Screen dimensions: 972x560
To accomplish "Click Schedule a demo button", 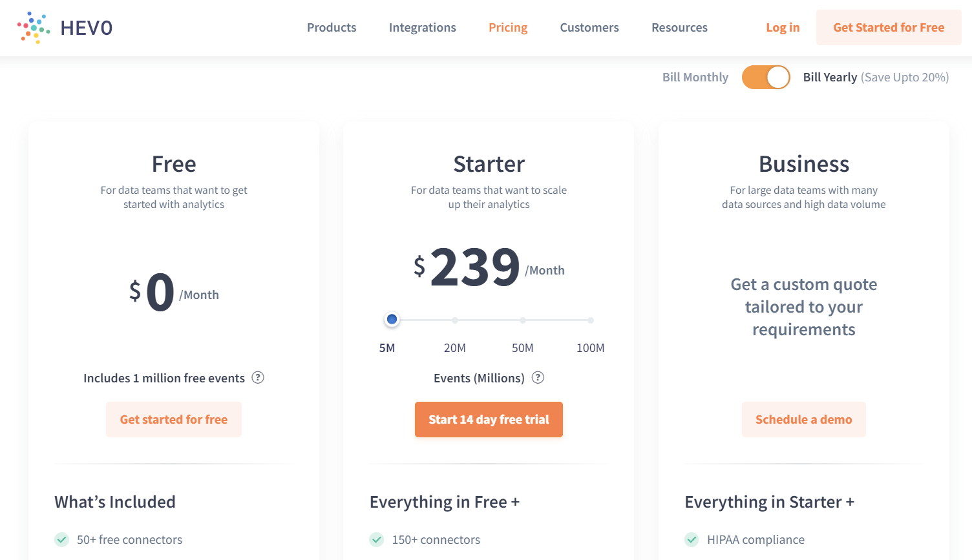I will tap(803, 420).
